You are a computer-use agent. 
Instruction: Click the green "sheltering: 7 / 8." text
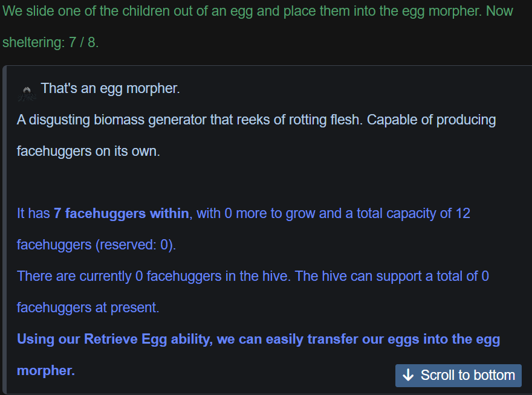[x=50, y=43]
